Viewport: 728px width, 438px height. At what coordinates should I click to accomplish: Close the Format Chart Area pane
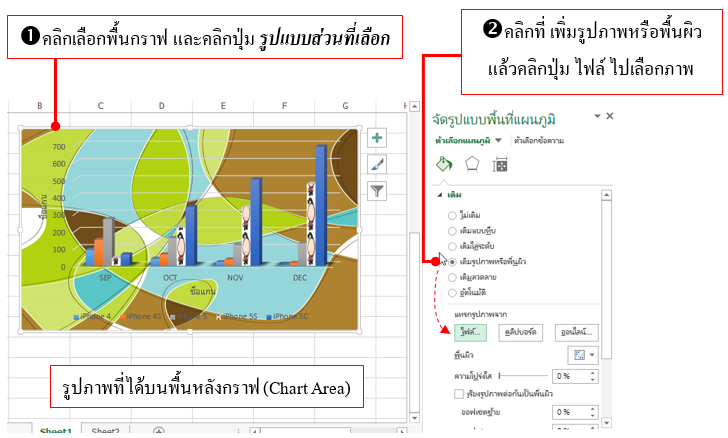click(610, 117)
